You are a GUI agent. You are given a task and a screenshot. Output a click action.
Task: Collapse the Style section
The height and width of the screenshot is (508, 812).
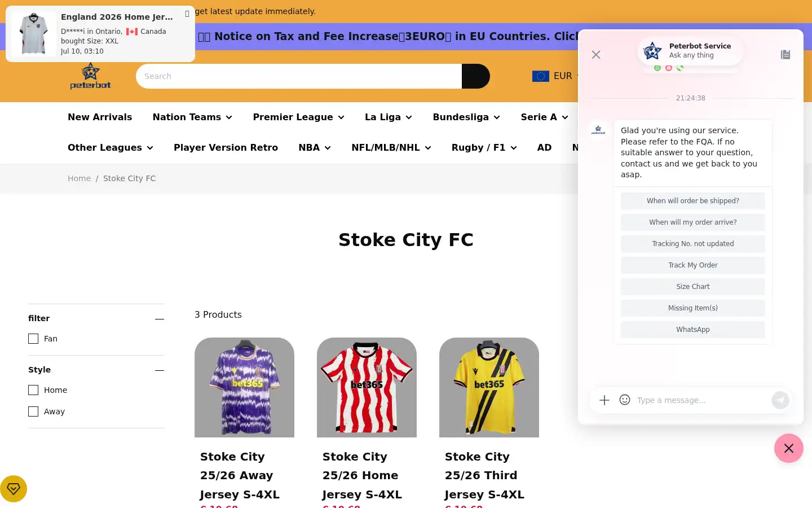pyautogui.click(x=160, y=370)
